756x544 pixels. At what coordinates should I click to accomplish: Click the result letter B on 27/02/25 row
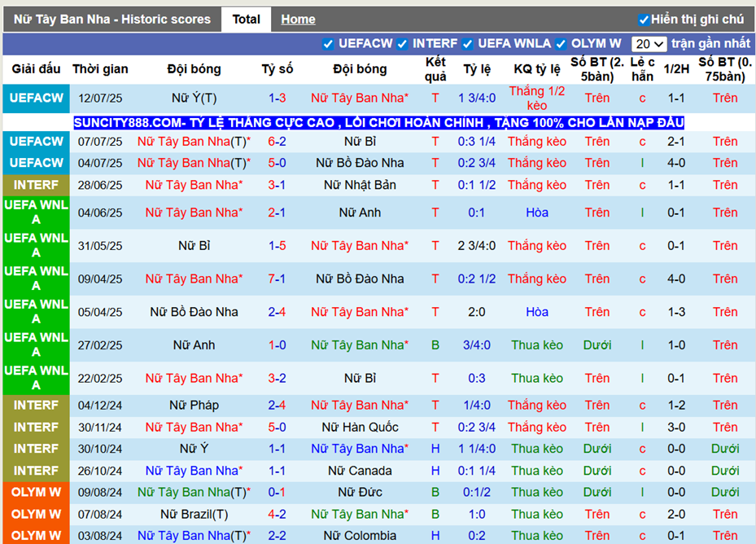(x=435, y=345)
